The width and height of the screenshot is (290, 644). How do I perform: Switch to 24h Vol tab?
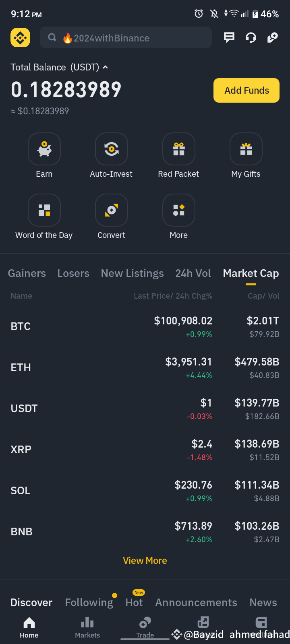[193, 273]
